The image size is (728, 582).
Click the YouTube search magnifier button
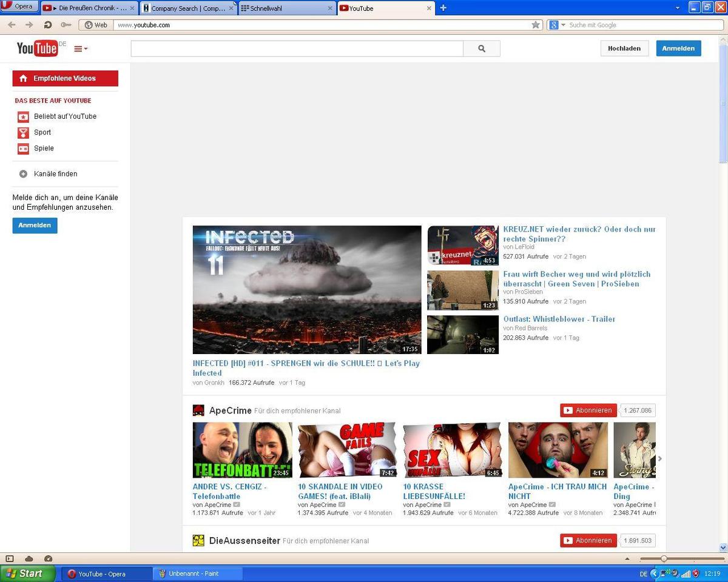tap(482, 48)
